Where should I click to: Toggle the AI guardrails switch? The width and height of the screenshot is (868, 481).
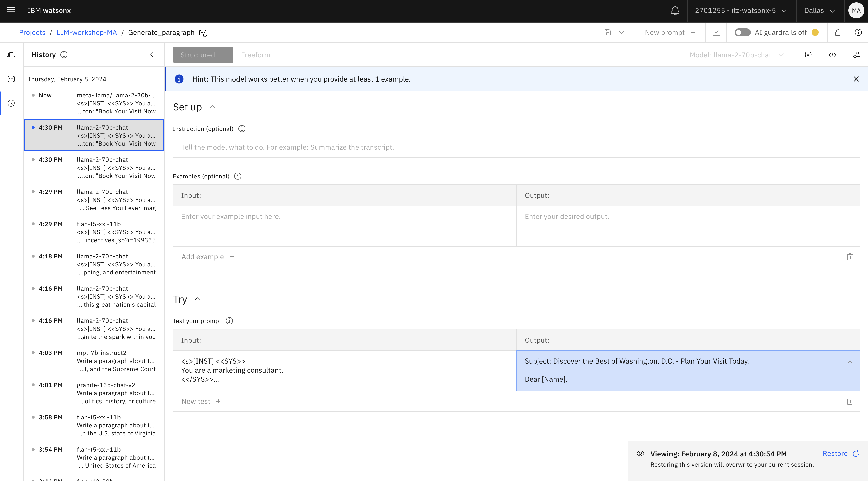click(x=742, y=33)
